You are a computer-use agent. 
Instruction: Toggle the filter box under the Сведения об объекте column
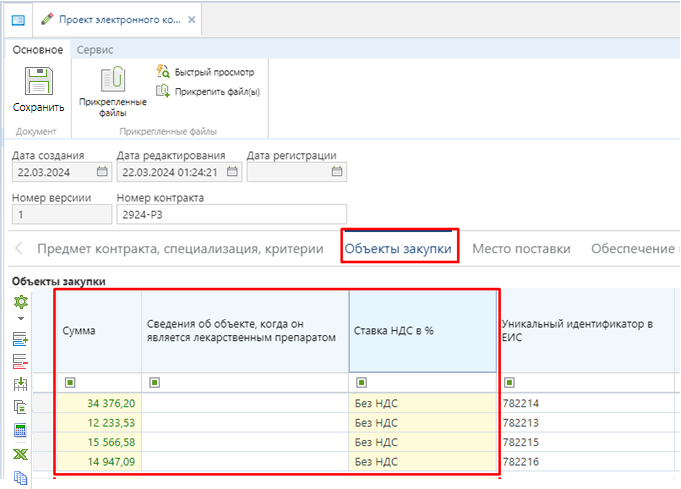tap(154, 382)
